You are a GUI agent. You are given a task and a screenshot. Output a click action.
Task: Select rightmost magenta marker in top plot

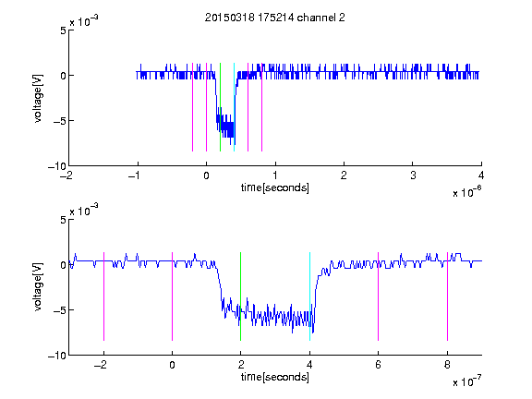click(262, 107)
